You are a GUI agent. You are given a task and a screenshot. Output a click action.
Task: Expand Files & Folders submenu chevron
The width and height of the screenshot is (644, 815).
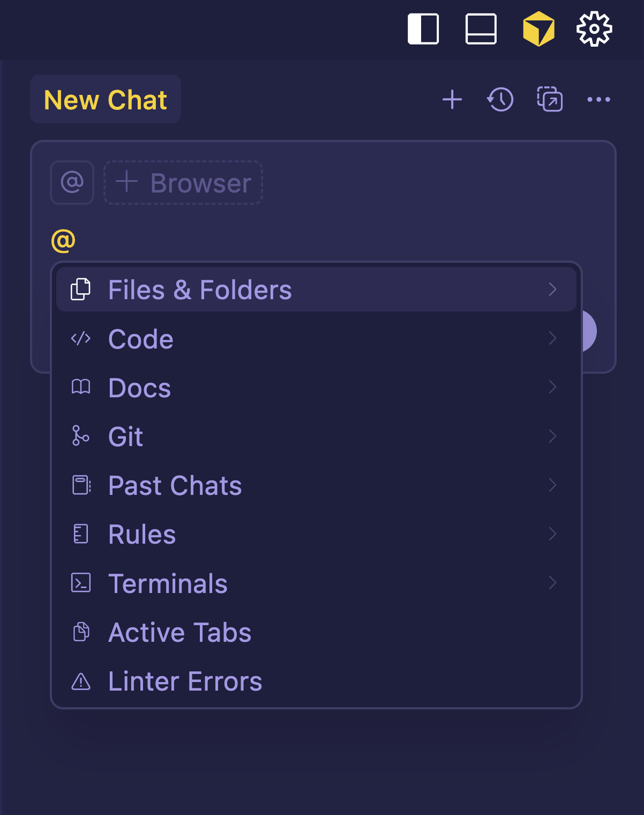(553, 290)
